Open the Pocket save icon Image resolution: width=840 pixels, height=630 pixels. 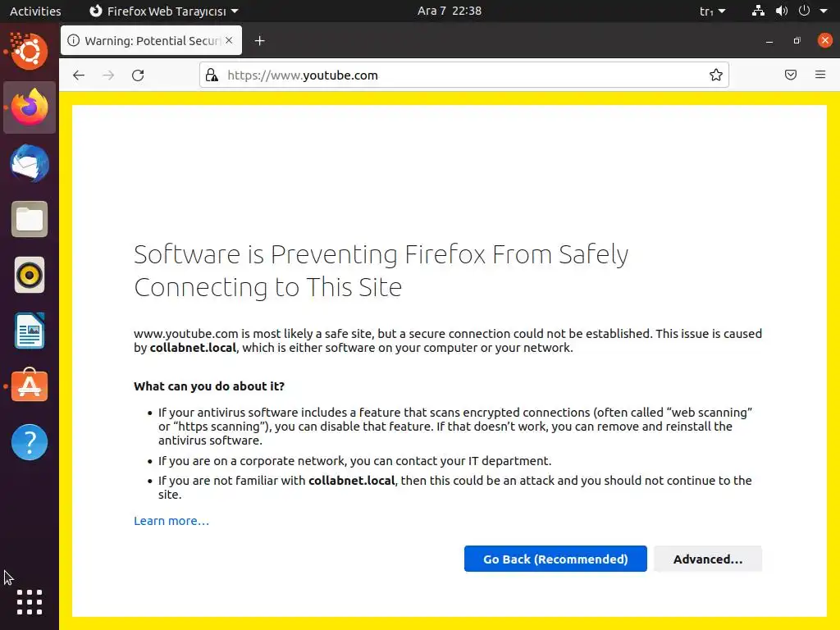(791, 75)
